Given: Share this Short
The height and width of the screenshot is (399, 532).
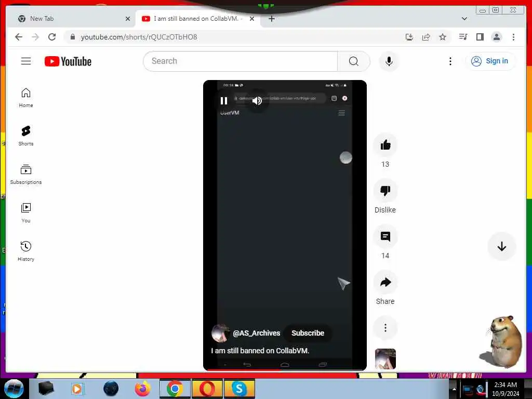Looking at the screenshot, I should [x=385, y=282].
